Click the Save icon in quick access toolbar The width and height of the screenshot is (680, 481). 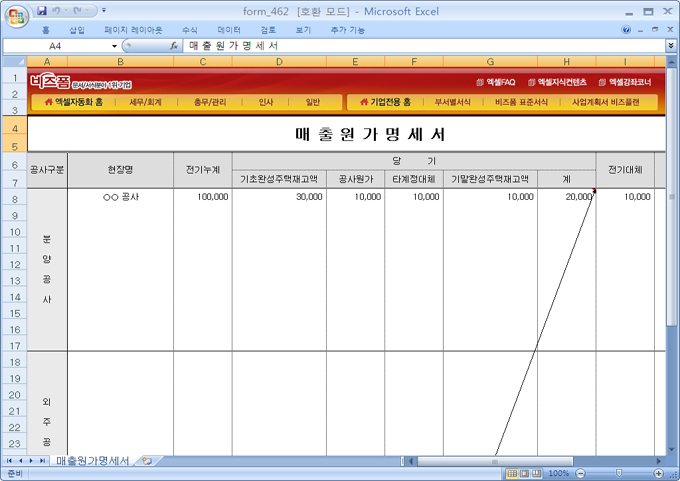pos(42,11)
